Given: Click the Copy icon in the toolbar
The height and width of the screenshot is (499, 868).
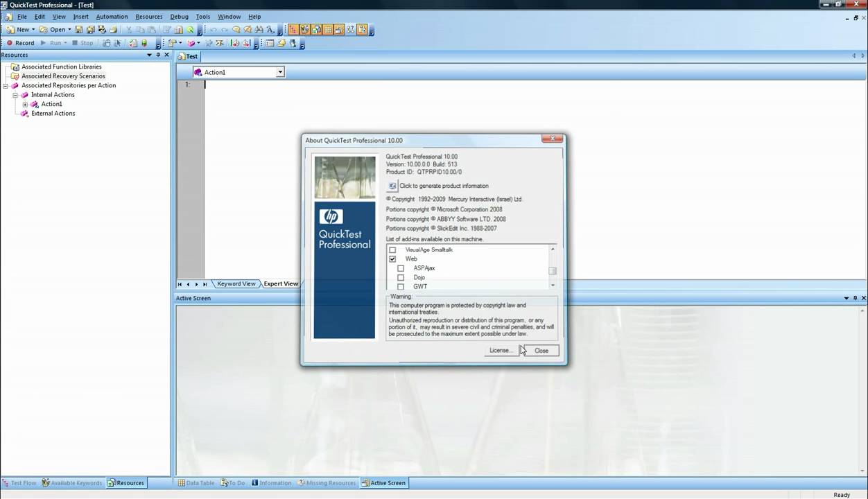Looking at the screenshot, I should click(x=141, y=30).
